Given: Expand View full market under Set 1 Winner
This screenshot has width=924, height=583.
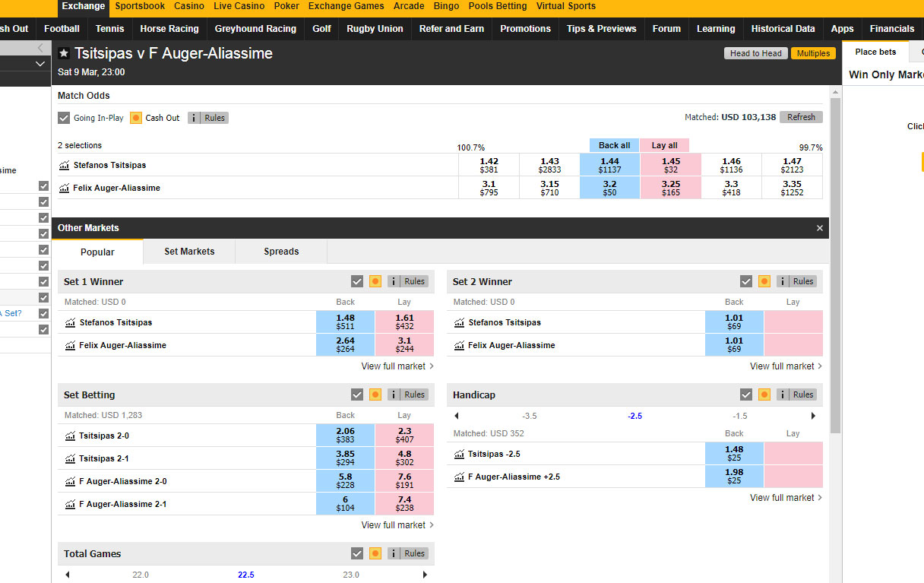Looking at the screenshot, I should coord(397,366).
